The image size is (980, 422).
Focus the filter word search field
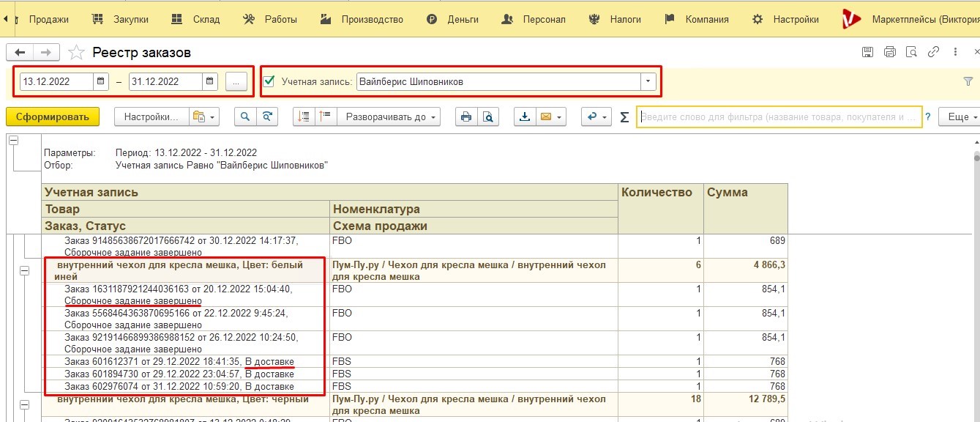coord(779,116)
